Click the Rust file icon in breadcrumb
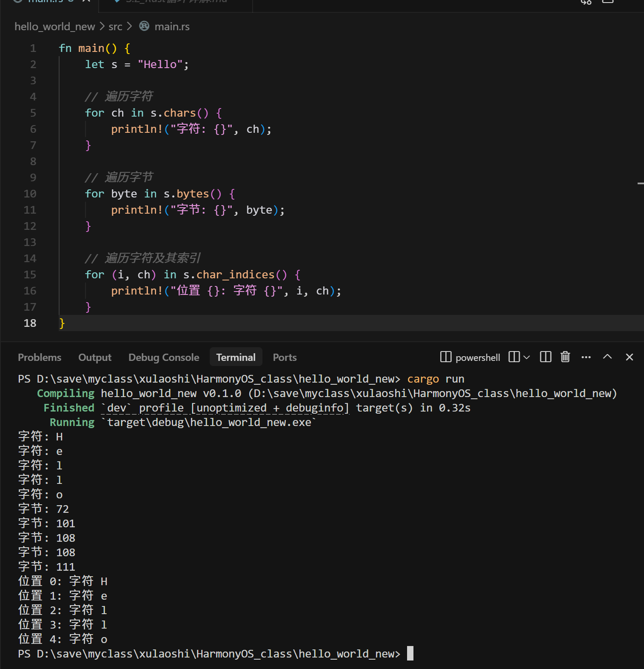Screen dimensions: 644x669 (144, 26)
